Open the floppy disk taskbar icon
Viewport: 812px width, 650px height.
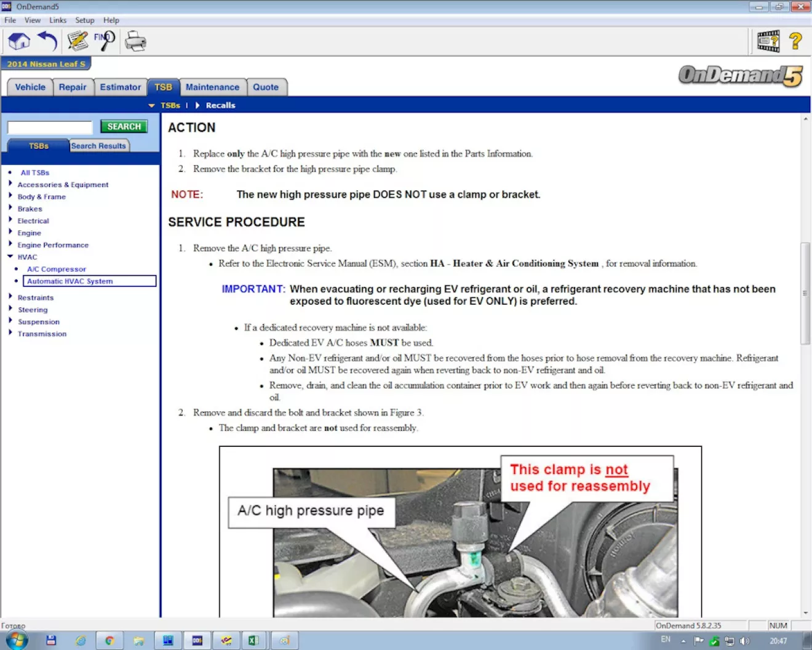click(51, 641)
